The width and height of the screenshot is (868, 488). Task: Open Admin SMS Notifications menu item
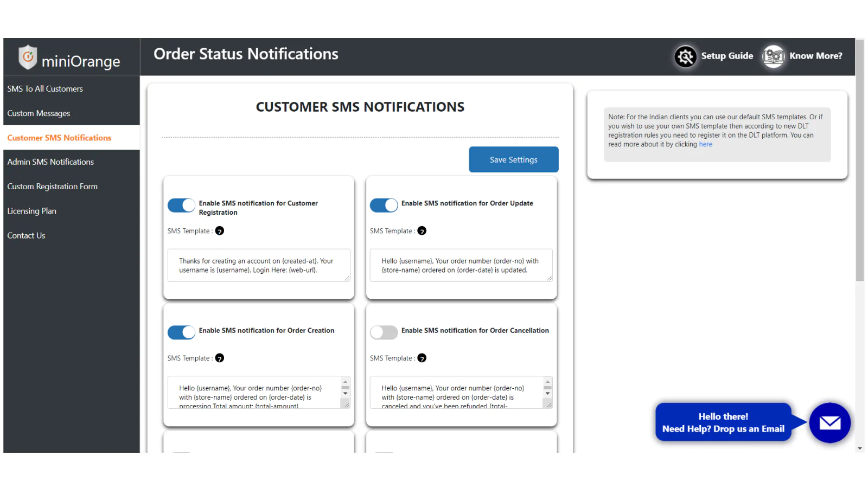point(50,162)
